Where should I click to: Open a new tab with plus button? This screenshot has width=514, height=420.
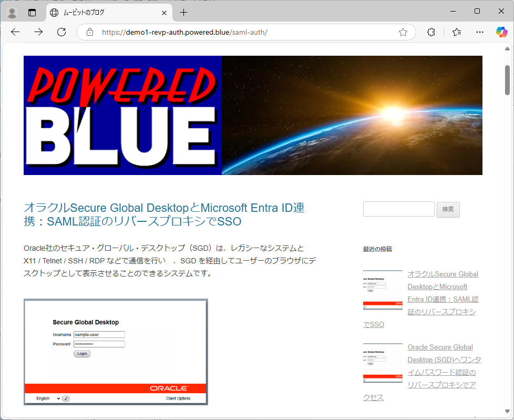tap(183, 13)
